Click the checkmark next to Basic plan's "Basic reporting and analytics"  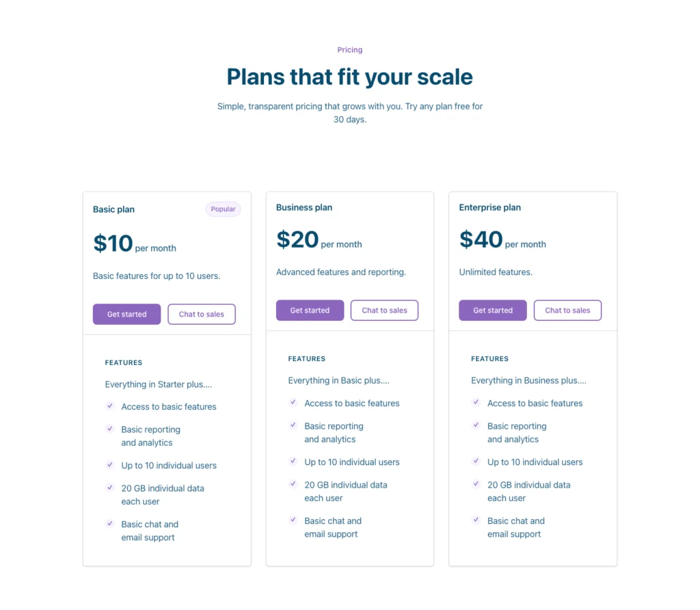point(110,429)
